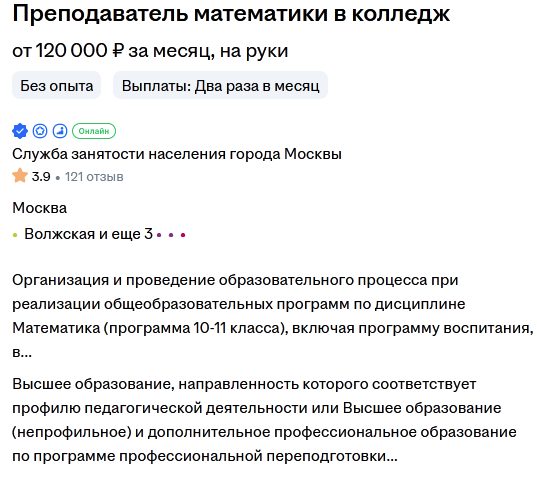
Task: Click the blue growth-chart employer badge icon
Action: (x=60, y=131)
